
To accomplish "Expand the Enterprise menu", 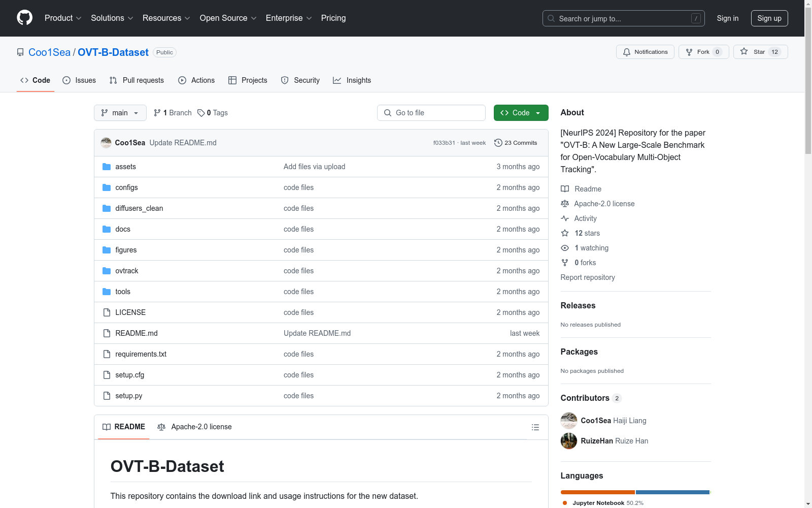I will click(289, 18).
